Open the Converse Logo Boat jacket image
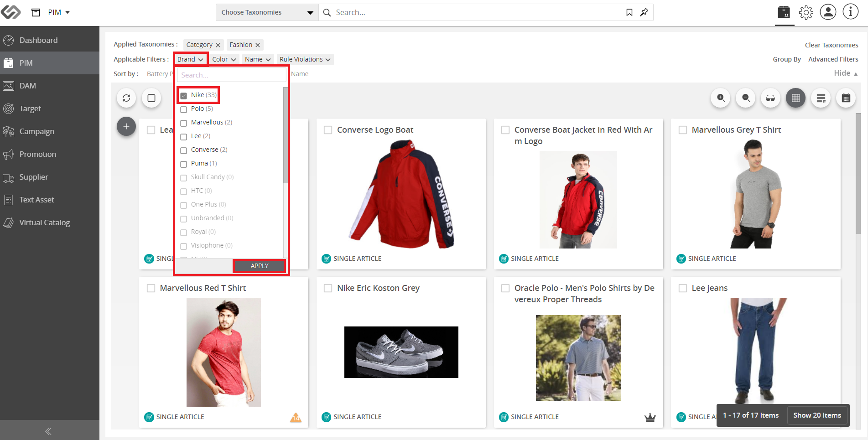The image size is (868, 440). 401,194
